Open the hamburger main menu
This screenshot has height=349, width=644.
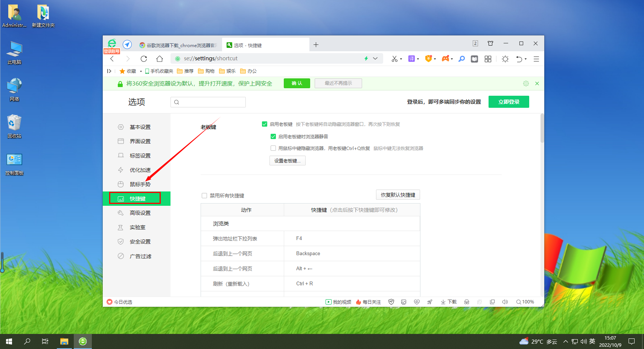pyautogui.click(x=536, y=59)
